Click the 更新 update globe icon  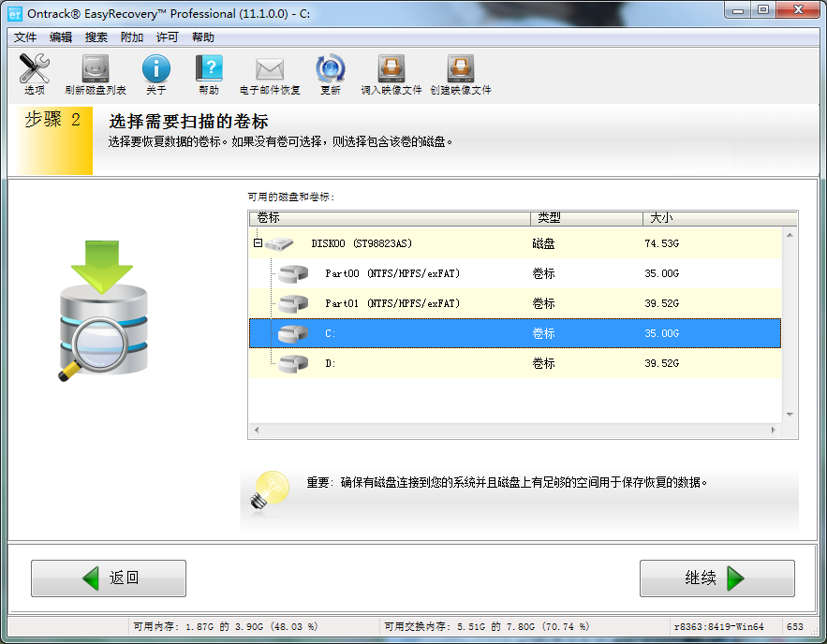[331, 68]
